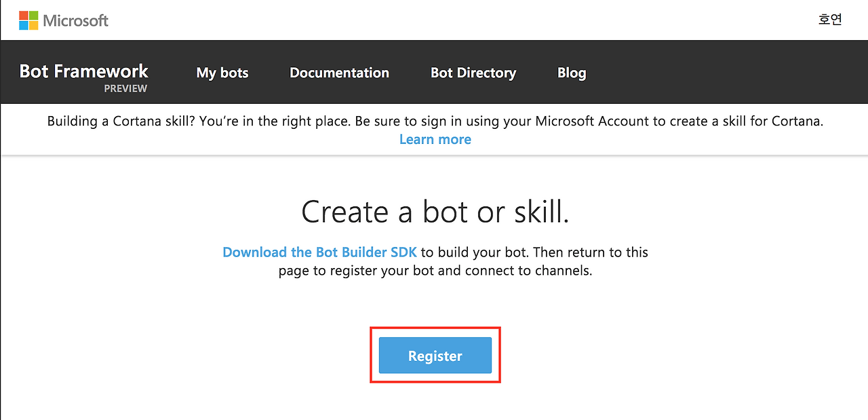Browse the Bot Directory
This screenshot has height=420, width=868.
(473, 73)
